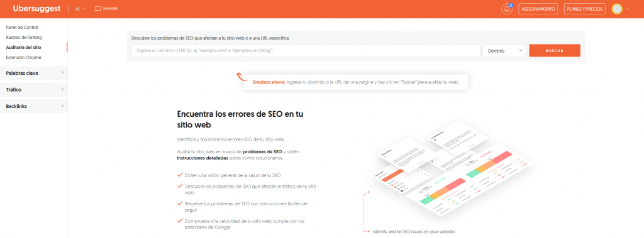Click caption "Identify and fix SEO issues"

414,232
